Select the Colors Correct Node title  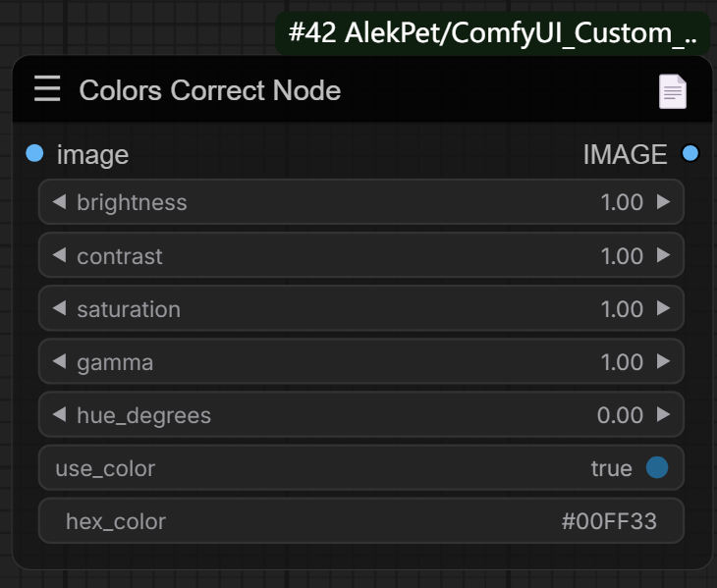click(210, 90)
